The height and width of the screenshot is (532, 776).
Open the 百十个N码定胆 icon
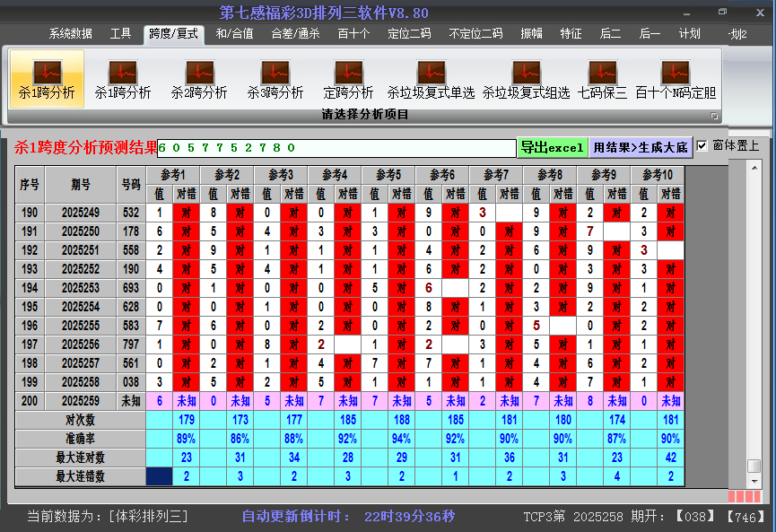pos(676,79)
